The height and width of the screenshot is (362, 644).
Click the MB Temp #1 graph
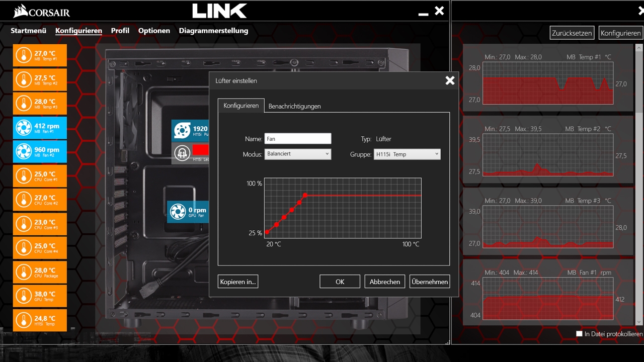pyautogui.click(x=548, y=83)
